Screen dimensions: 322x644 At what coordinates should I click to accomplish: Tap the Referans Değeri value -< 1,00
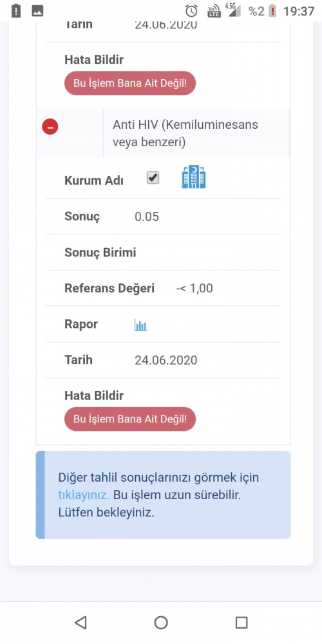click(194, 289)
